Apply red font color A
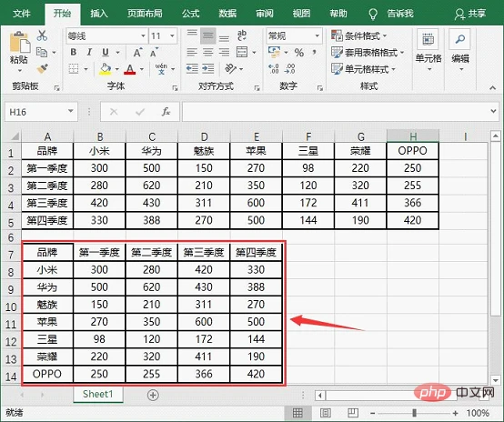 click(x=129, y=69)
